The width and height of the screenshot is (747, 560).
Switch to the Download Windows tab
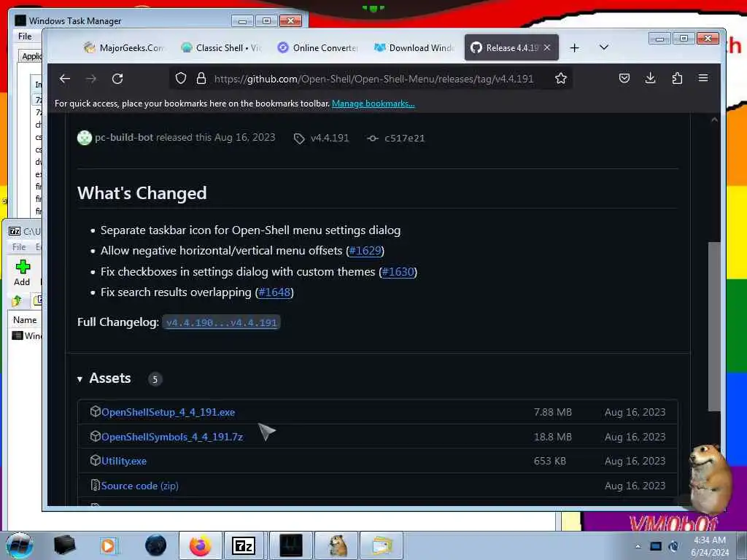click(x=414, y=47)
